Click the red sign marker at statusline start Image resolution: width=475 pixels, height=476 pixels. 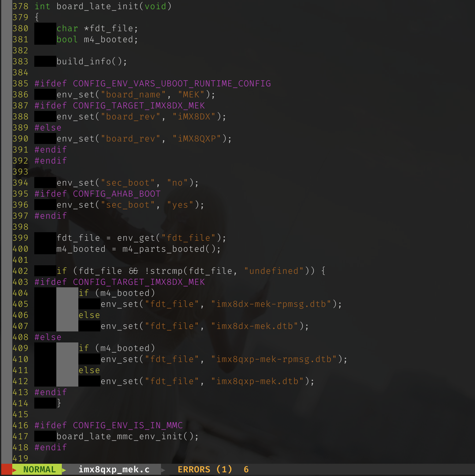click(x=6, y=469)
